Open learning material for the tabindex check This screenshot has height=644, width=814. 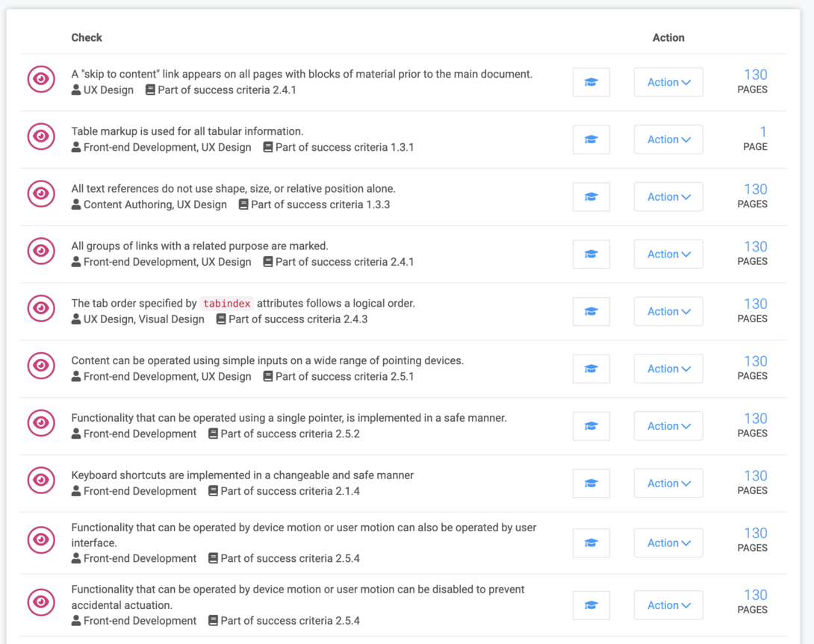(x=591, y=311)
